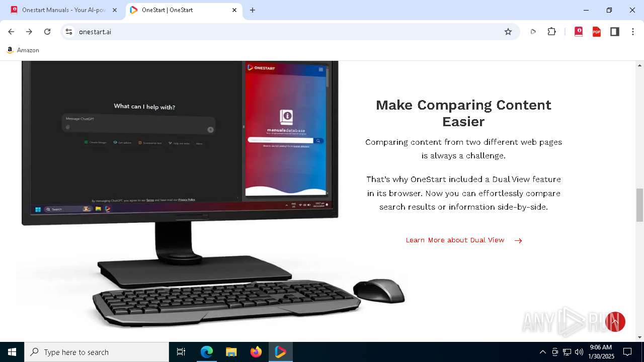Open a new browser tab

pos(253,10)
